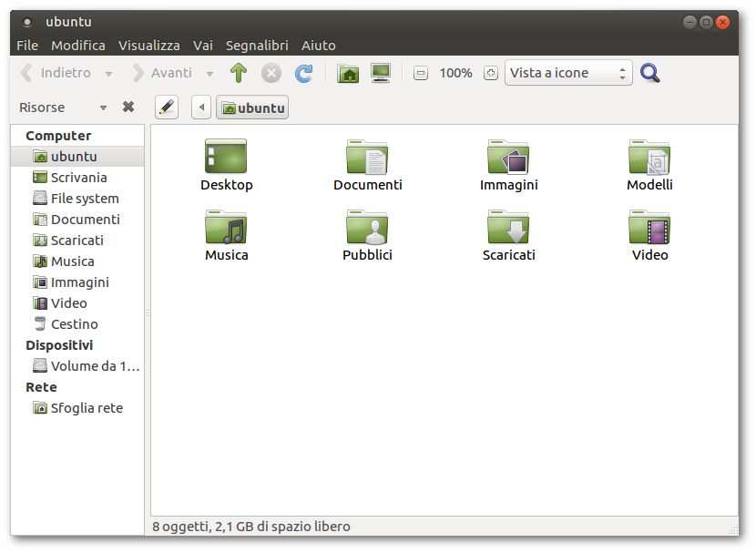Viewport: 756px width, 553px height.
Task: Click the ubuntu path bar button
Action: 252,108
